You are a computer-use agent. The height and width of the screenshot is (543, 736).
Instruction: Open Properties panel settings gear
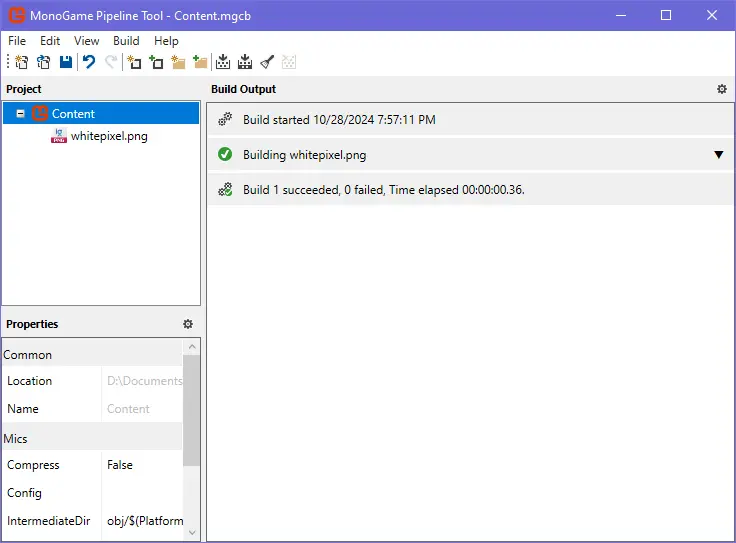(x=188, y=324)
